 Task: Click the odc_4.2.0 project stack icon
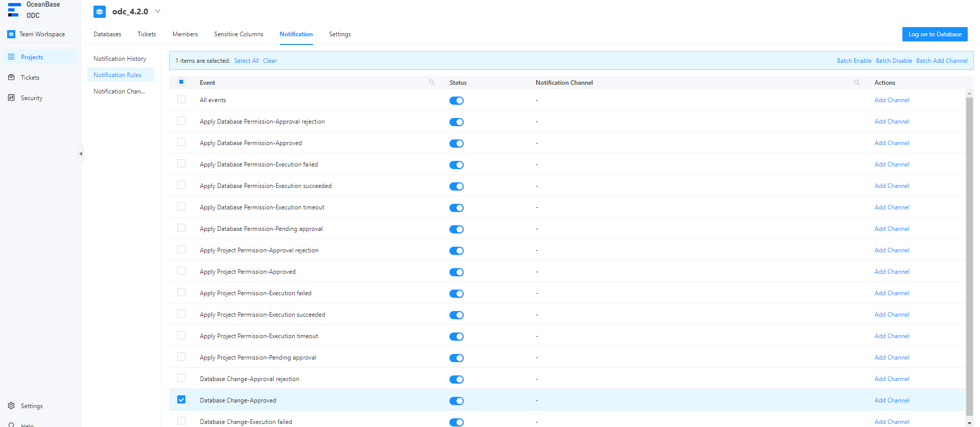(x=100, y=12)
